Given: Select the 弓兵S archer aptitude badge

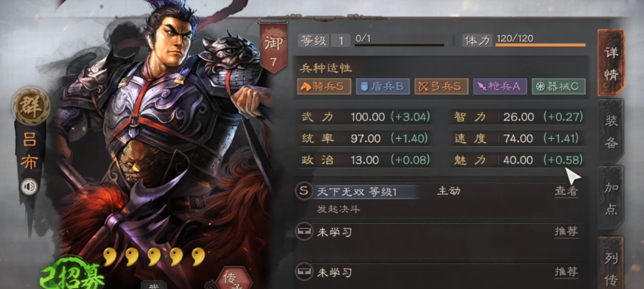Looking at the screenshot, I should tap(442, 87).
